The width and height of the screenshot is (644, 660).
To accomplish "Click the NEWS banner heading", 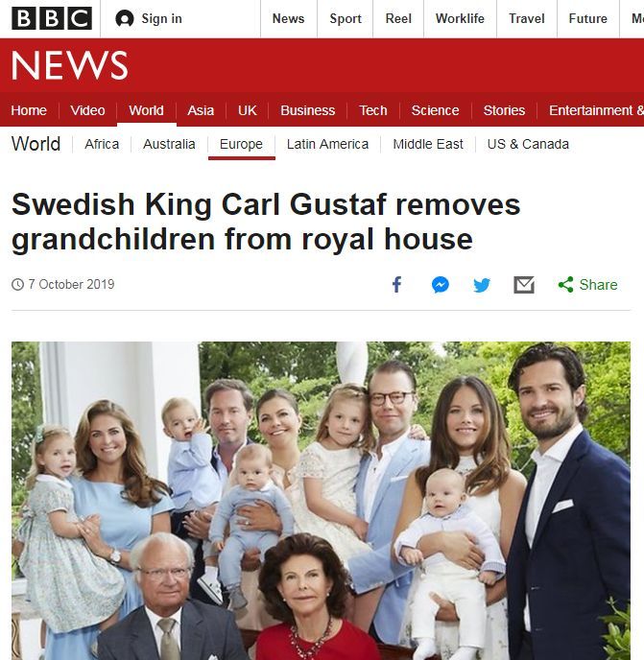I will (69, 65).
